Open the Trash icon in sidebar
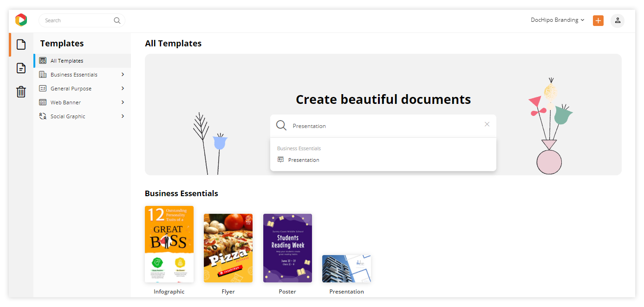Image resolution: width=644 pixels, height=307 pixels. coord(21,92)
